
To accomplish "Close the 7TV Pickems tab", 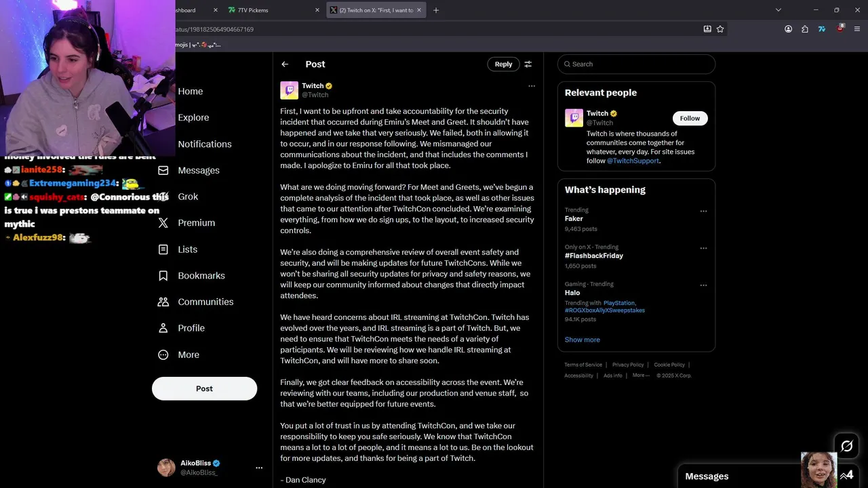I will tap(317, 10).
